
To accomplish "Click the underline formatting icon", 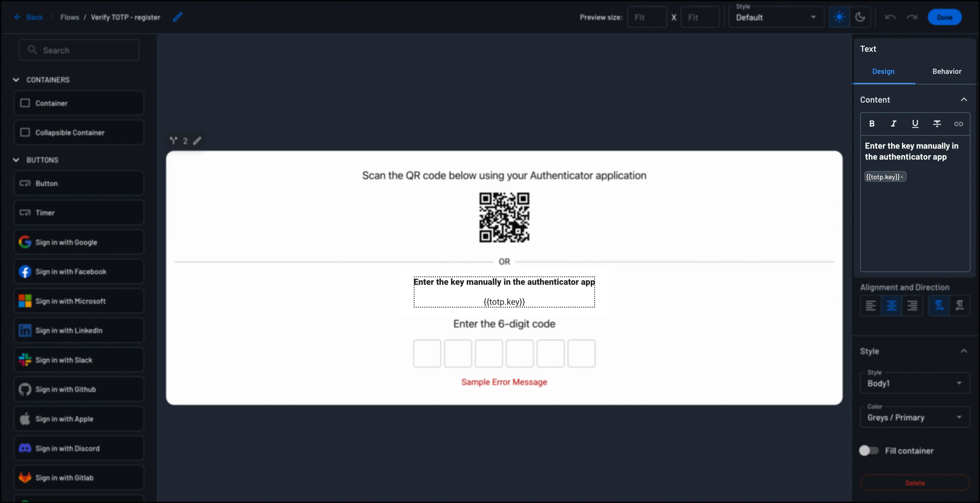I will (915, 124).
